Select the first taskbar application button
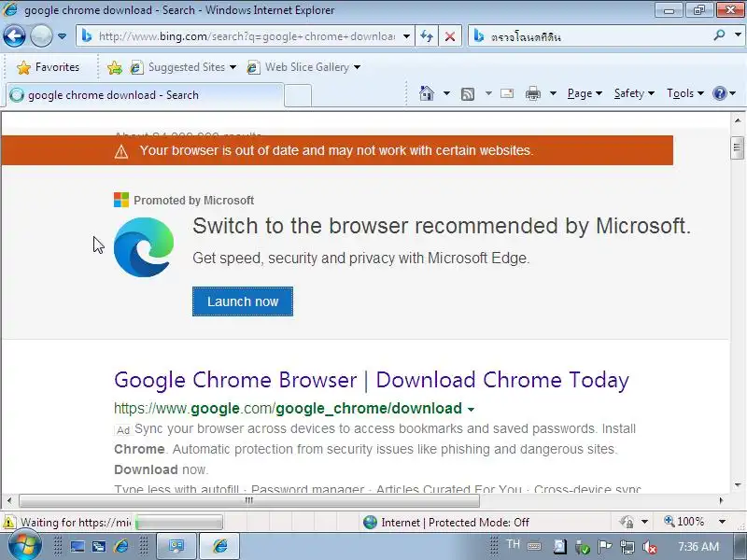This screenshot has height=560, width=747. coord(176,546)
